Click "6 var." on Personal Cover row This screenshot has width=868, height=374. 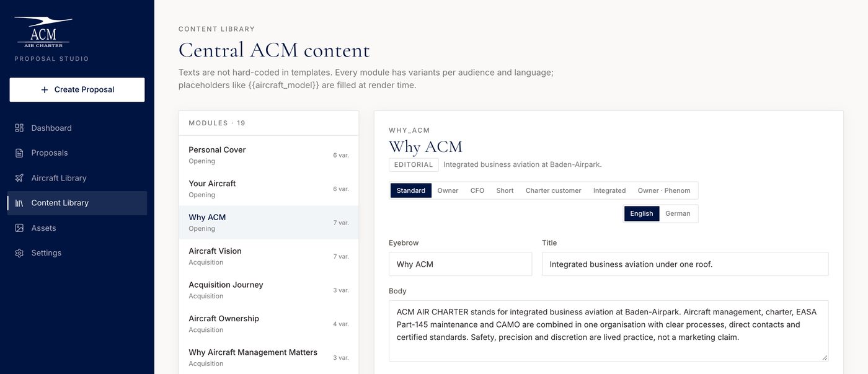coord(341,155)
